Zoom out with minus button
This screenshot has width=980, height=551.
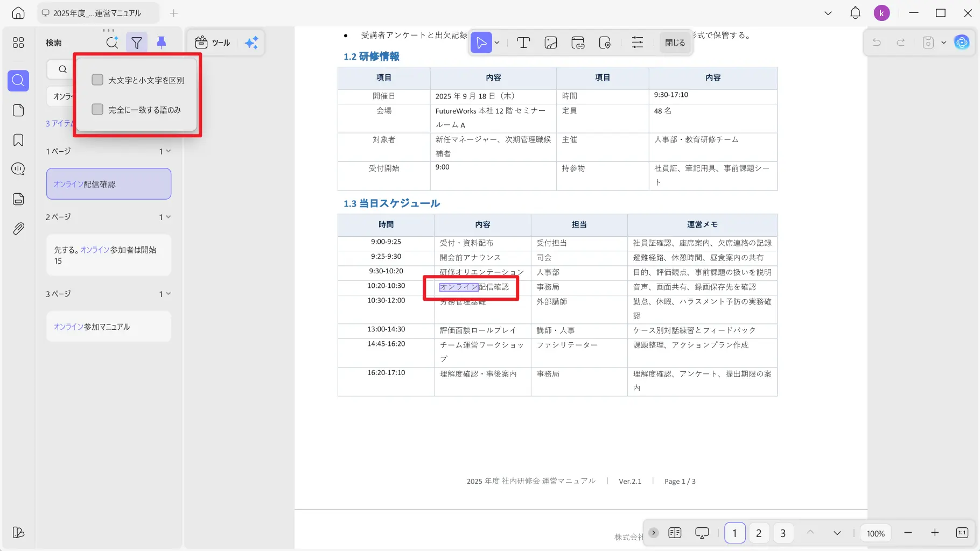click(908, 533)
